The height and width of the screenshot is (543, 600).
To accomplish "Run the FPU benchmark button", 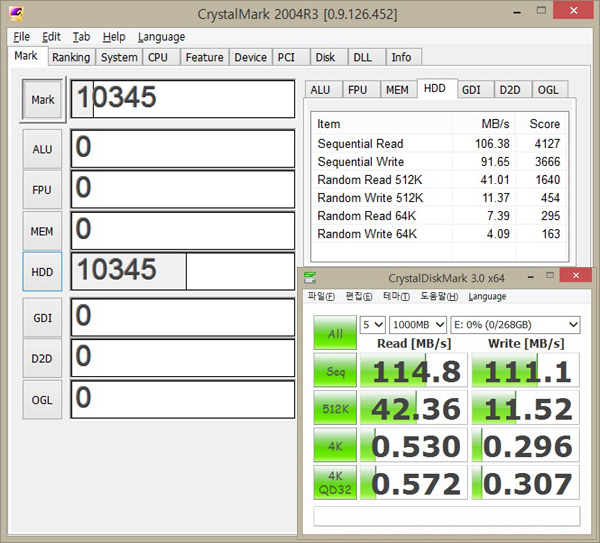I will coord(42,189).
